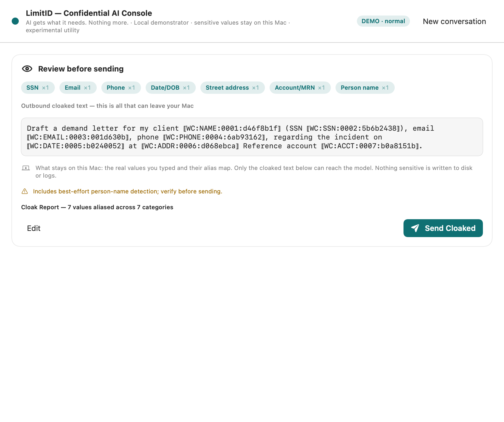Click inside the outbound cloaked text box
Screen dimensions: 504x422
point(252,137)
